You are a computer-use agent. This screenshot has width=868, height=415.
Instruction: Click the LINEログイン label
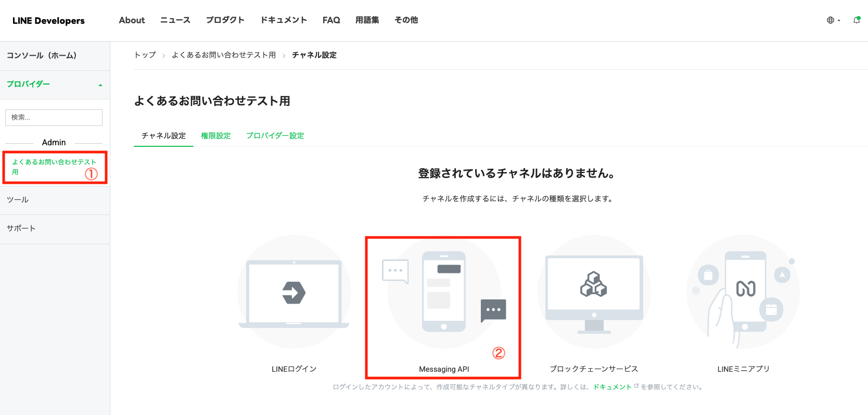coord(294,369)
